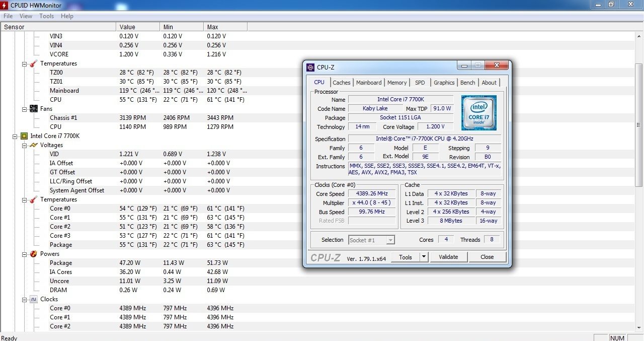Collapse the Voltages node under Intel Core
Viewport: 644px width, 341px height.
coord(24,145)
